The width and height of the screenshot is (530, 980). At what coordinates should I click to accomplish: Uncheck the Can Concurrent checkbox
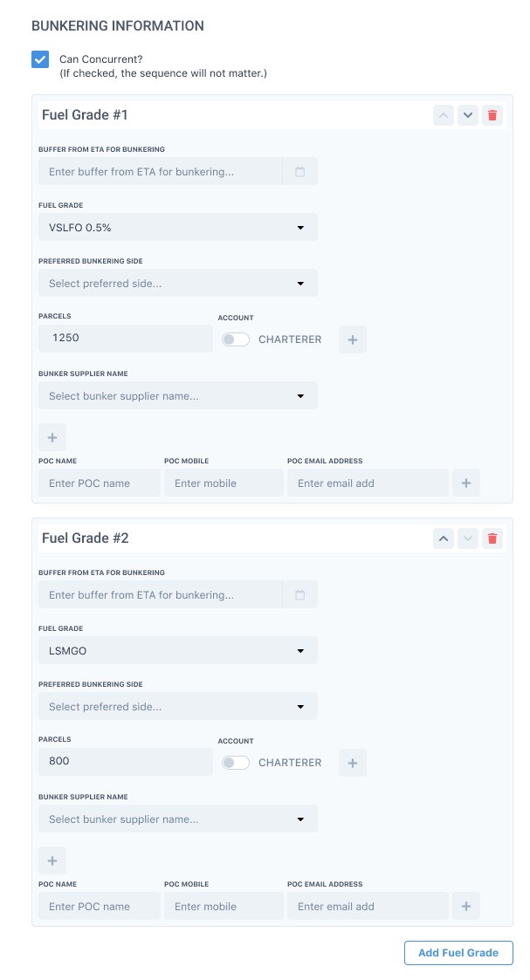click(x=40, y=59)
